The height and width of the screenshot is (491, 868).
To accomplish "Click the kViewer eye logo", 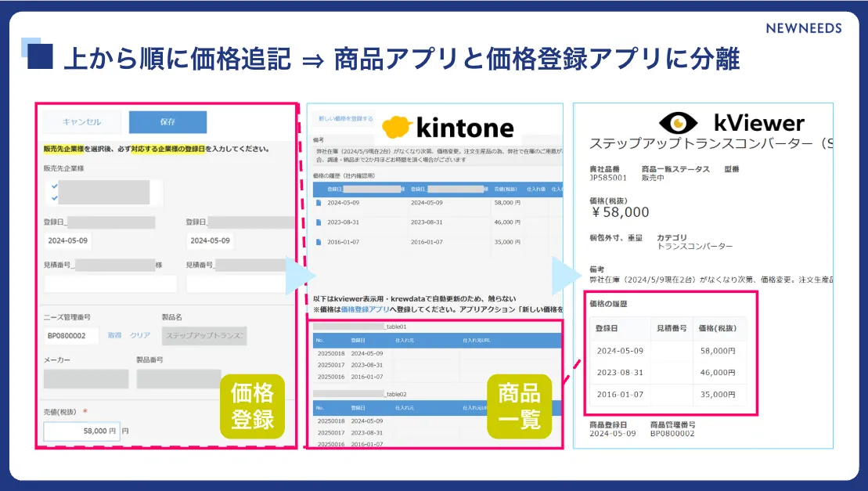I will [x=678, y=123].
